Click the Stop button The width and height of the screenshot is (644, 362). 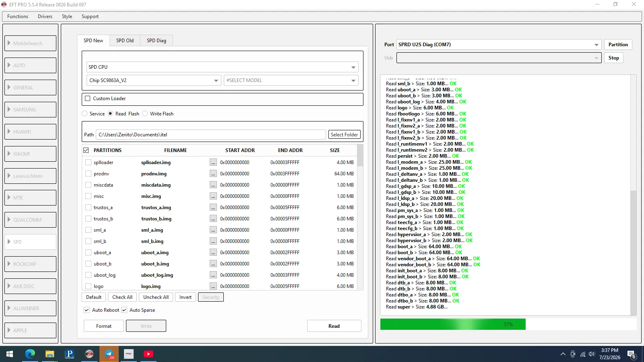pyautogui.click(x=613, y=58)
